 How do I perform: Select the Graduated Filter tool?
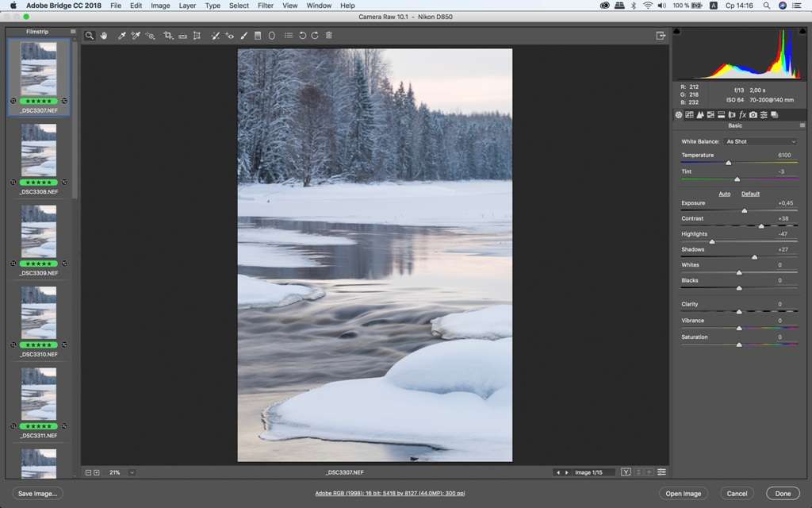click(258, 36)
